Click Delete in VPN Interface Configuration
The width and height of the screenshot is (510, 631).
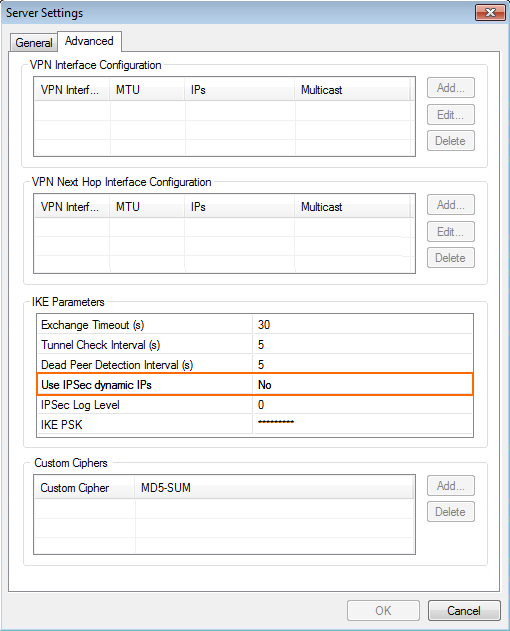tap(451, 141)
